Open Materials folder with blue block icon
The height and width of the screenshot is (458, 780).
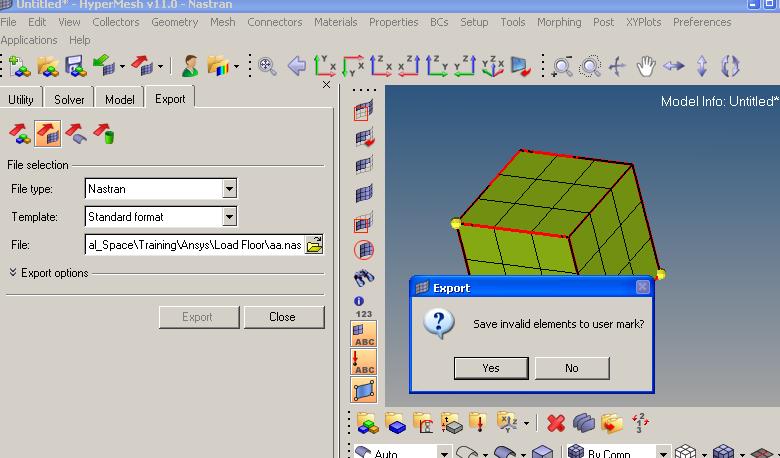click(395, 423)
